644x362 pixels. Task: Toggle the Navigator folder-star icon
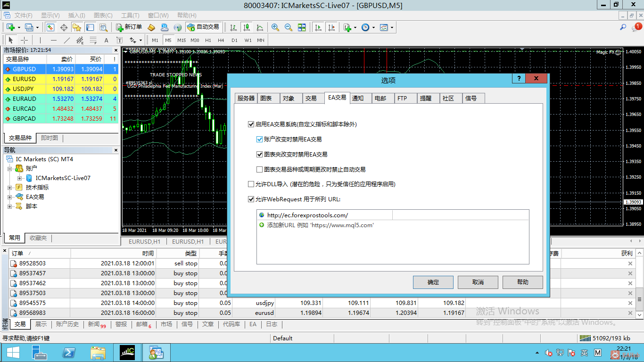77,27
